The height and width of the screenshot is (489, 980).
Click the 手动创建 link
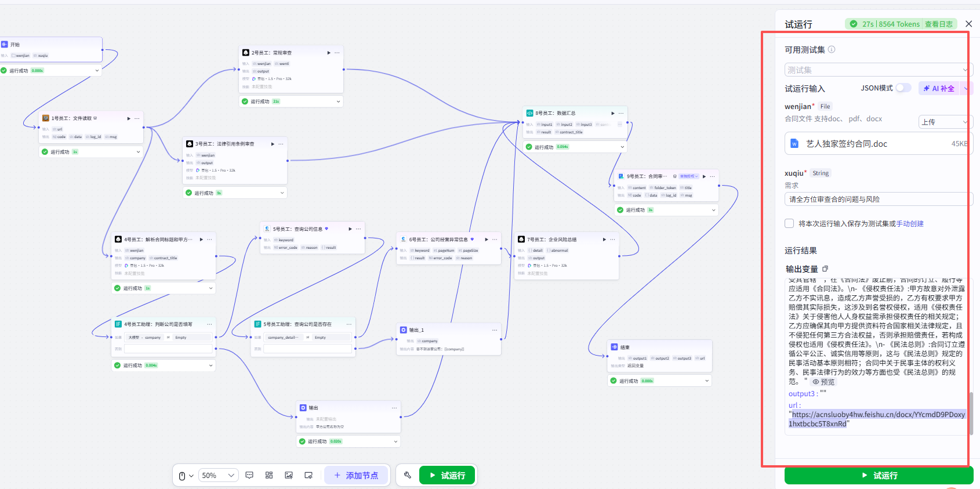pyautogui.click(x=910, y=223)
